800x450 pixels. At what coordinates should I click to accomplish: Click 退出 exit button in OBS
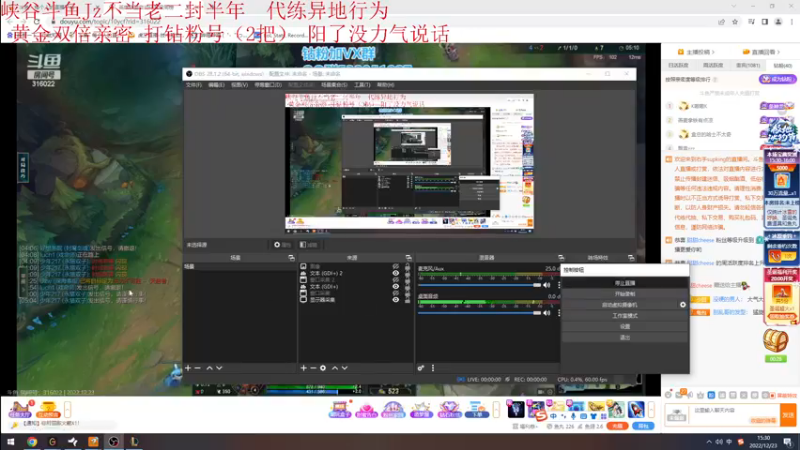(625, 337)
